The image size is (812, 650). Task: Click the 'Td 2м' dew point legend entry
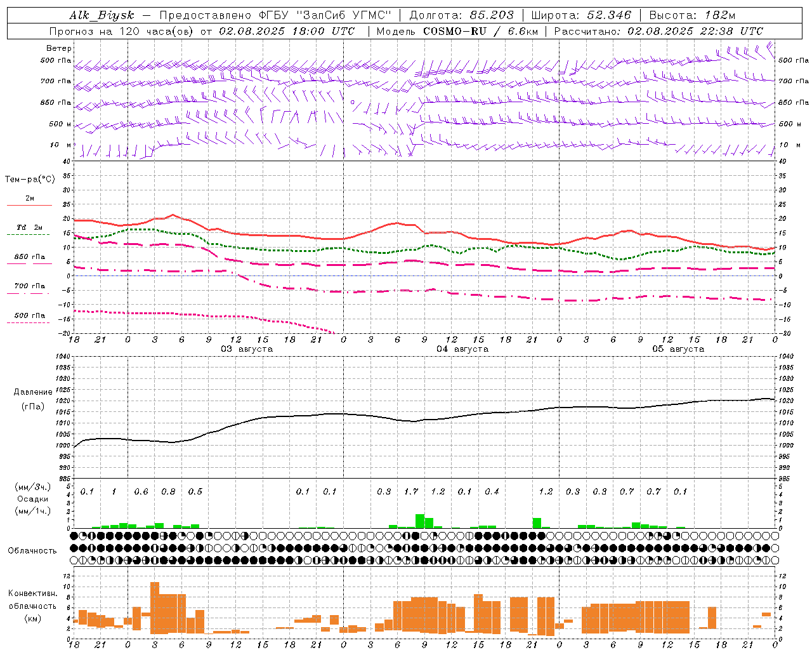[29, 227]
